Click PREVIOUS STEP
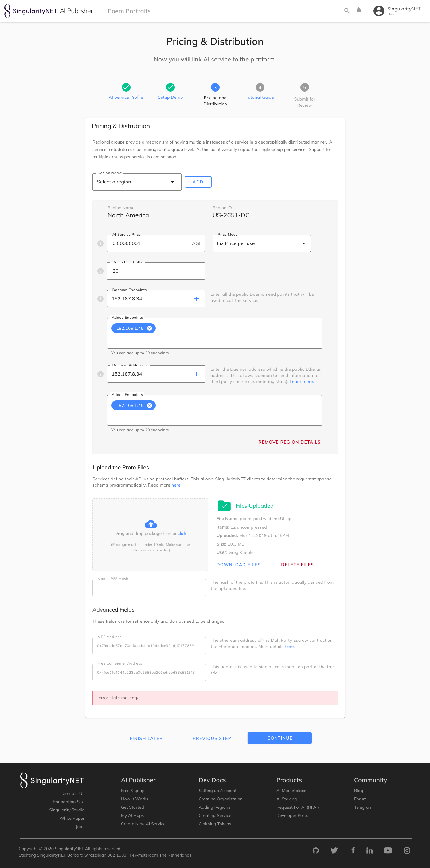The height and width of the screenshot is (868, 430). coord(212,738)
